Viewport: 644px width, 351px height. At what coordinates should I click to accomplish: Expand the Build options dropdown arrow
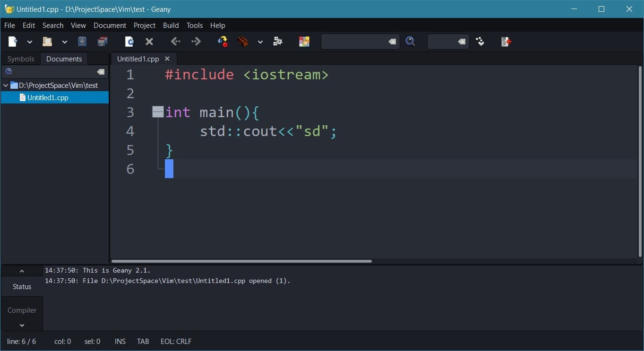pyautogui.click(x=260, y=42)
